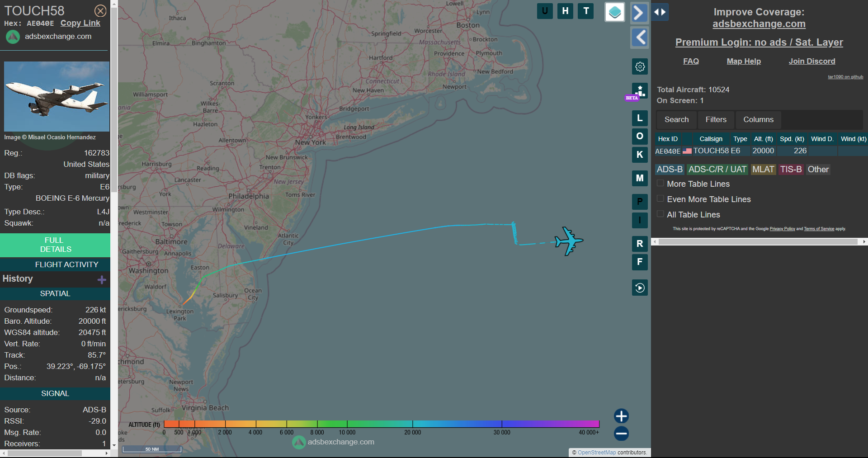Click the altitude color legend bar

381,424
